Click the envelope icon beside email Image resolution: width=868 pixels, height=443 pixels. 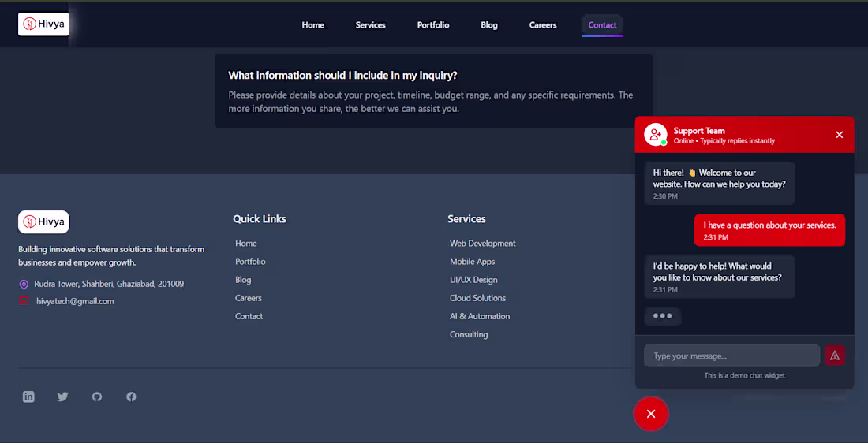coord(24,301)
